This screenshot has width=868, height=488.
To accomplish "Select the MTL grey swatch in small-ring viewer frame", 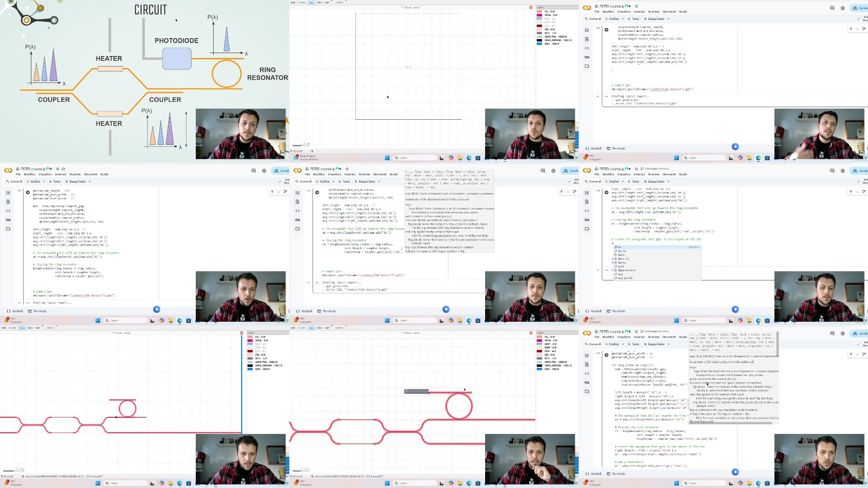I will pos(250,358).
